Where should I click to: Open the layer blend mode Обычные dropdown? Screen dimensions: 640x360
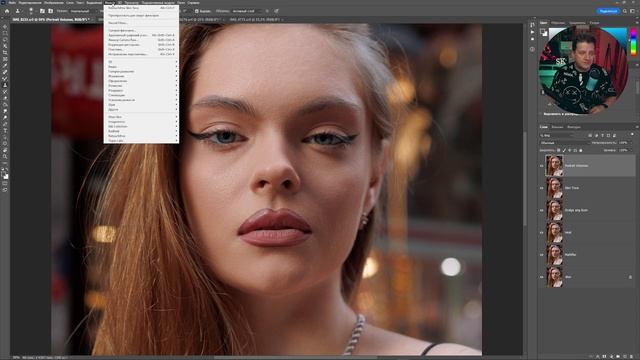click(564, 143)
